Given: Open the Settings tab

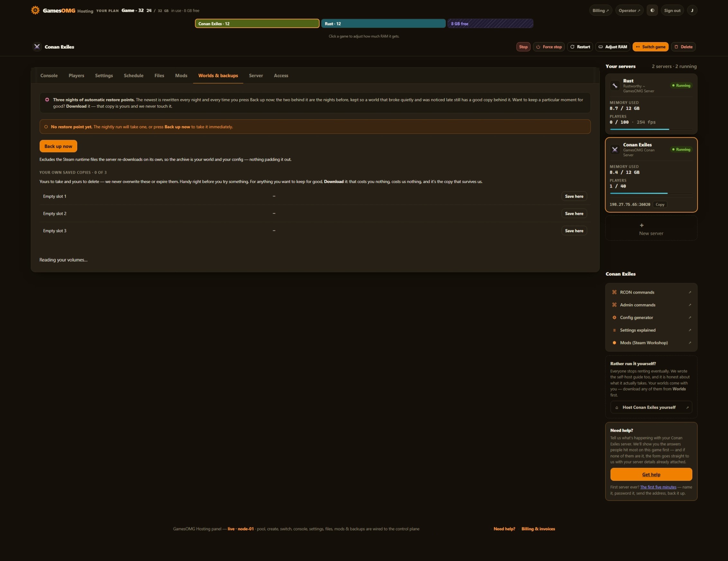Looking at the screenshot, I should [x=104, y=76].
